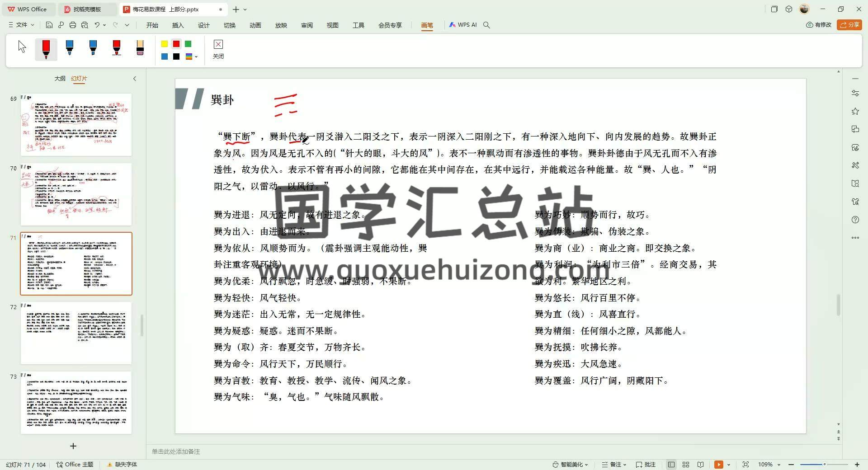
Task: Choose the yellow ink color
Action: click(x=165, y=44)
